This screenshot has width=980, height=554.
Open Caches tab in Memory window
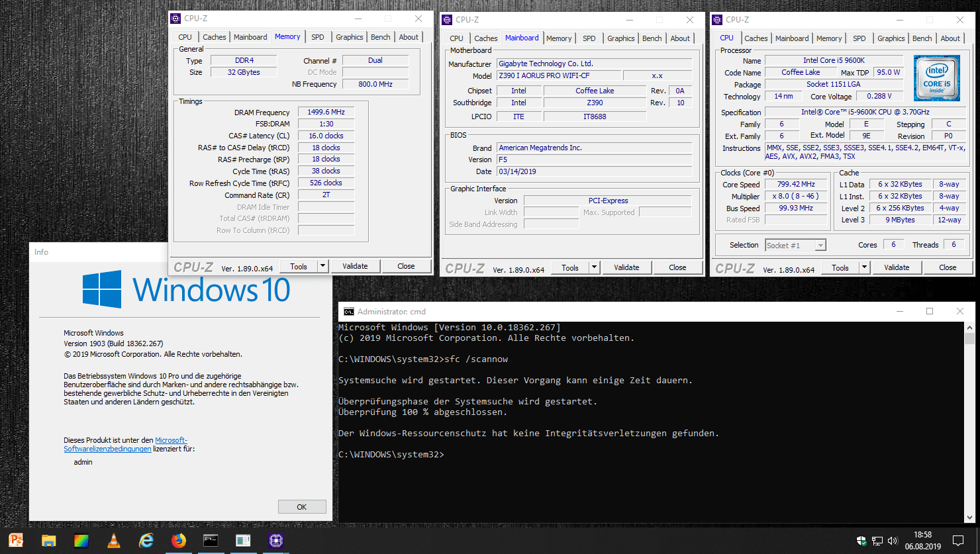(215, 37)
